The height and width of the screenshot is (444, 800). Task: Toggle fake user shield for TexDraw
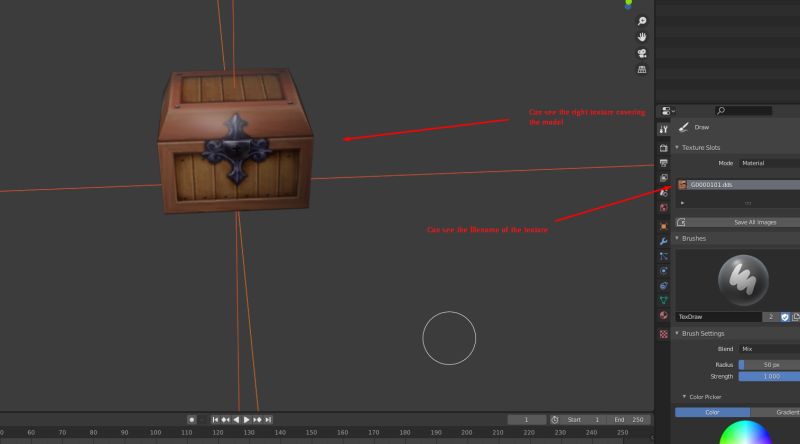[x=785, y=317]
